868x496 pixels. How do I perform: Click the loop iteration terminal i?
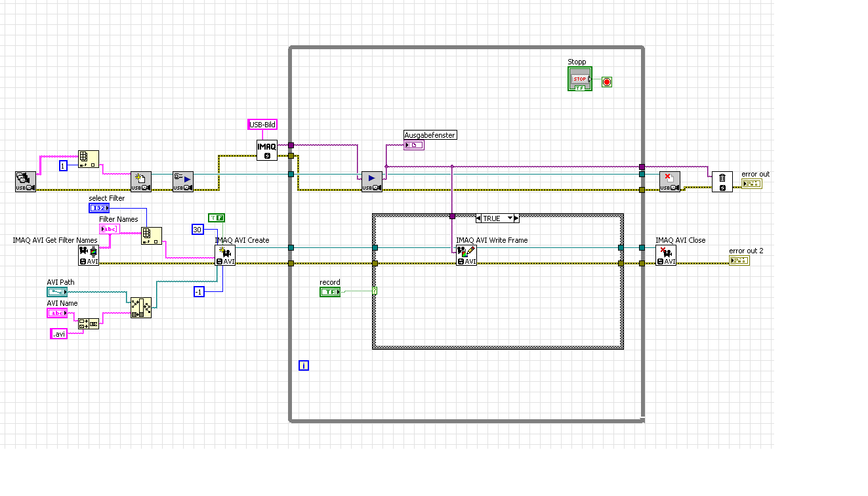(304, 365)
